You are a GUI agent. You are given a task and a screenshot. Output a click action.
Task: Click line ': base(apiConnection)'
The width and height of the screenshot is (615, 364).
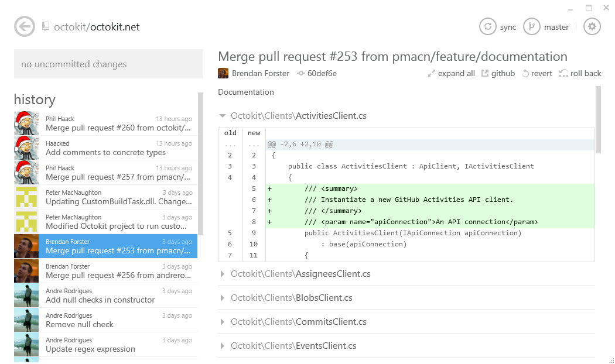364,244
